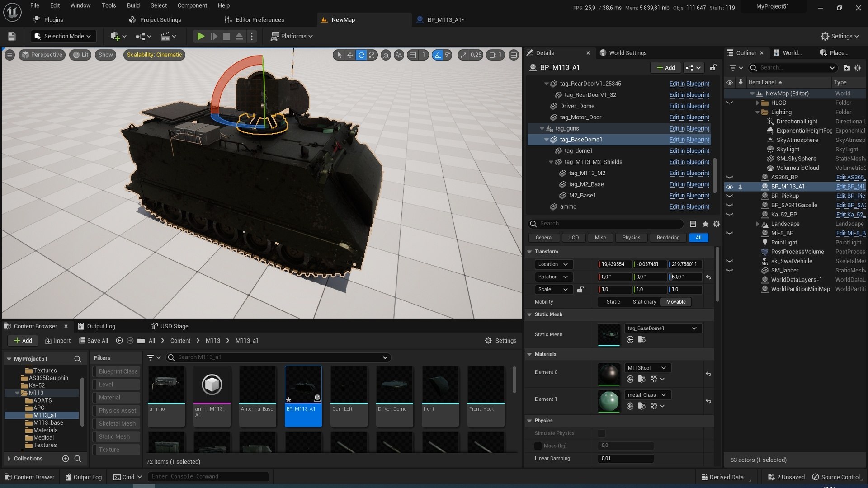Toggle scale snapping 0,25 icon
Viewport: 868px width, 488px height.
[463, 55]
